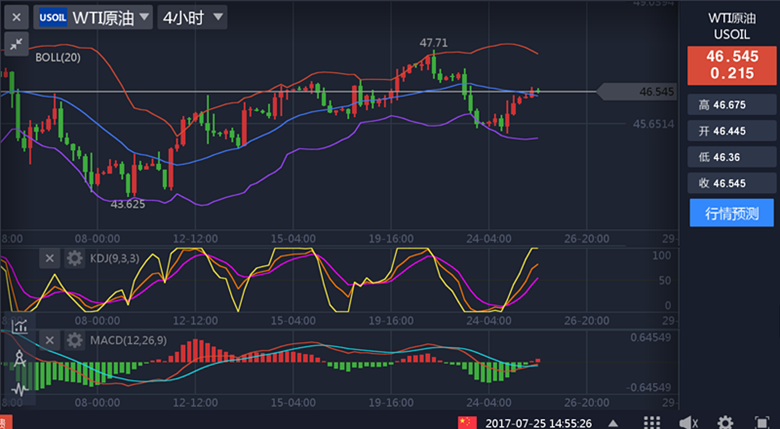Open MACD(12,26,9) settings gear
The width and height of the screenshot is (780, 429).
tap(74, 341)
